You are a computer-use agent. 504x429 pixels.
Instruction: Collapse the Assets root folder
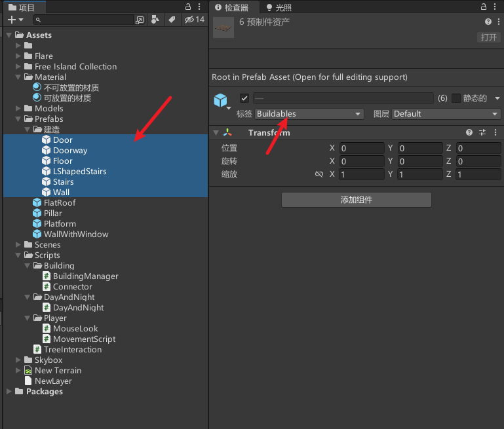pos(9,35)
